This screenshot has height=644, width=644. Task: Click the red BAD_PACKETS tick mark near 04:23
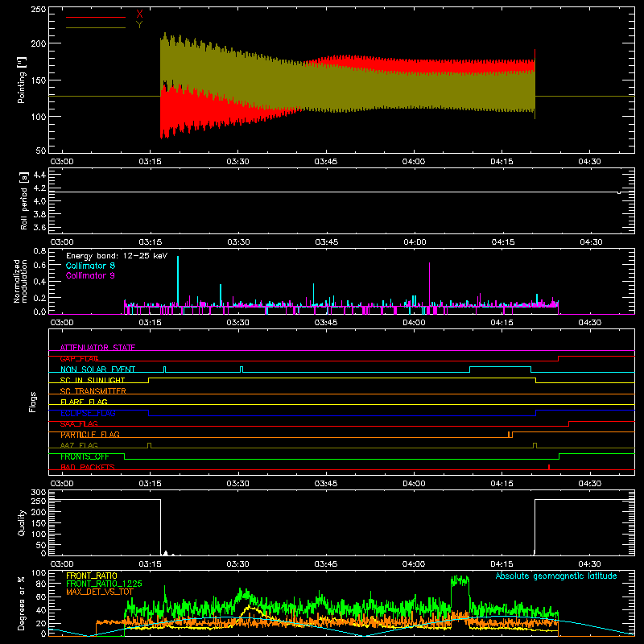tap(549, 467)
